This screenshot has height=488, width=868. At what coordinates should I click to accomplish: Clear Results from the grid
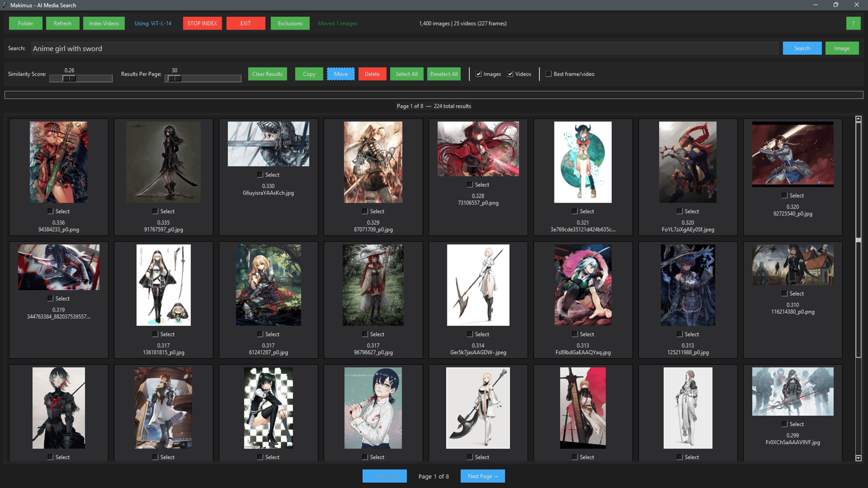(267, 74)
